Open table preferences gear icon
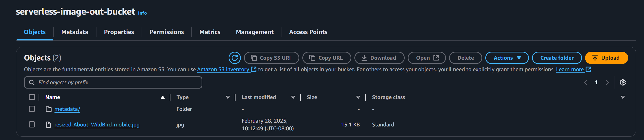 [623, 82]
